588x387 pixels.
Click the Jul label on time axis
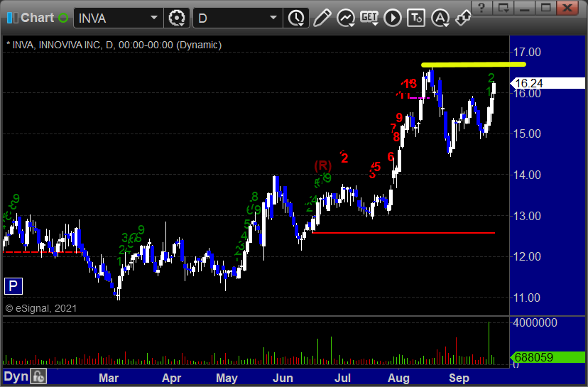pos(342,378)
